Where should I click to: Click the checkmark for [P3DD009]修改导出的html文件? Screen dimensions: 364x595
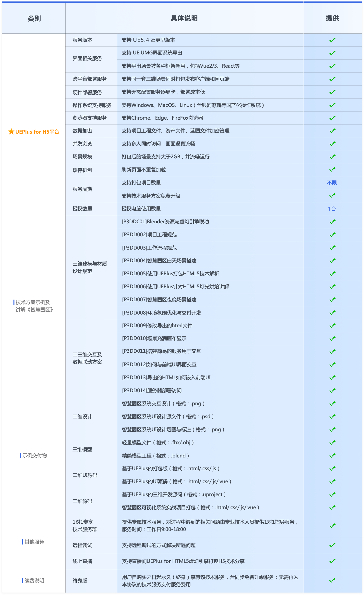332,326
